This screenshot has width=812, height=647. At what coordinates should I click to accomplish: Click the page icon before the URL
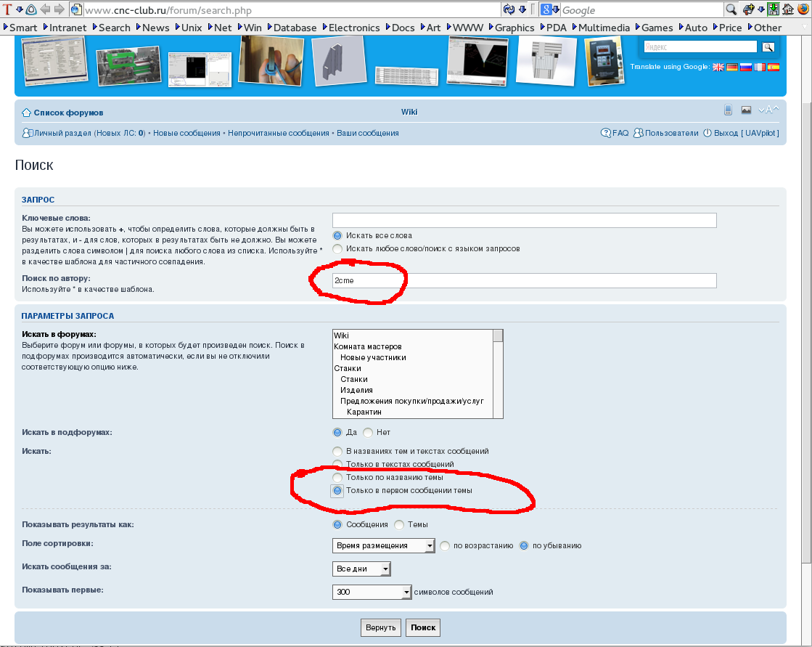(x=76, y=9)
